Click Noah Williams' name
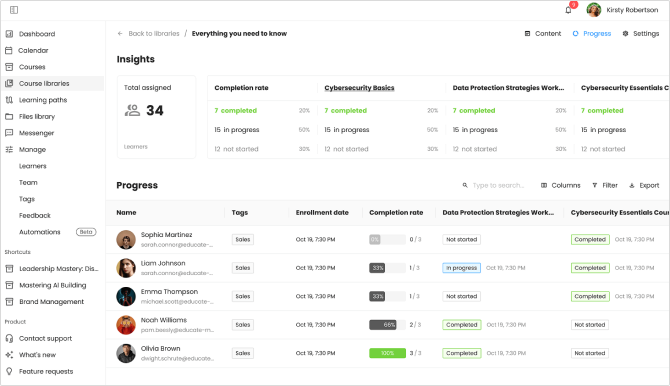670x386 pixels. (x=164, y=320)
